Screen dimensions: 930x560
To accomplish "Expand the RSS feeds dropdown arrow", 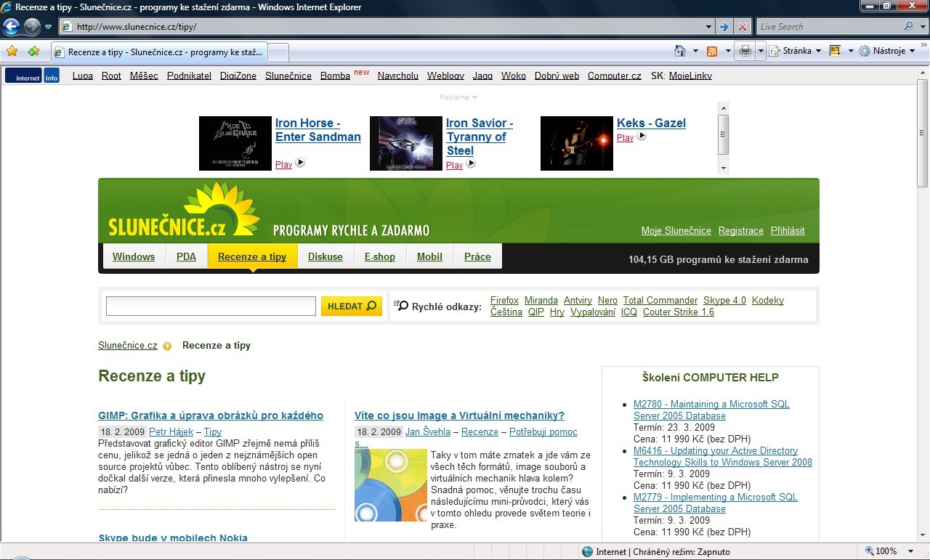I will pos(727,51).
